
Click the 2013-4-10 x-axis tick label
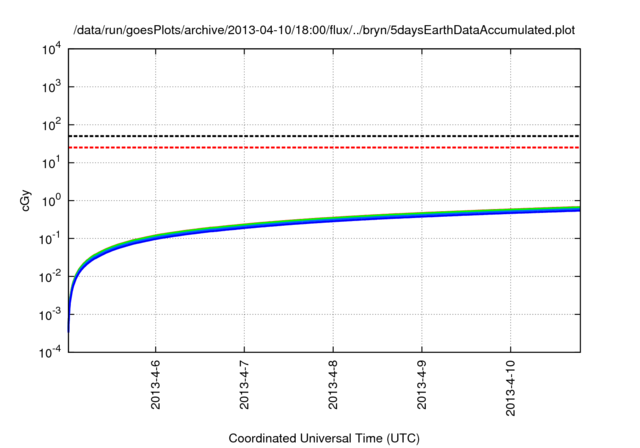[x=511, y=388]
